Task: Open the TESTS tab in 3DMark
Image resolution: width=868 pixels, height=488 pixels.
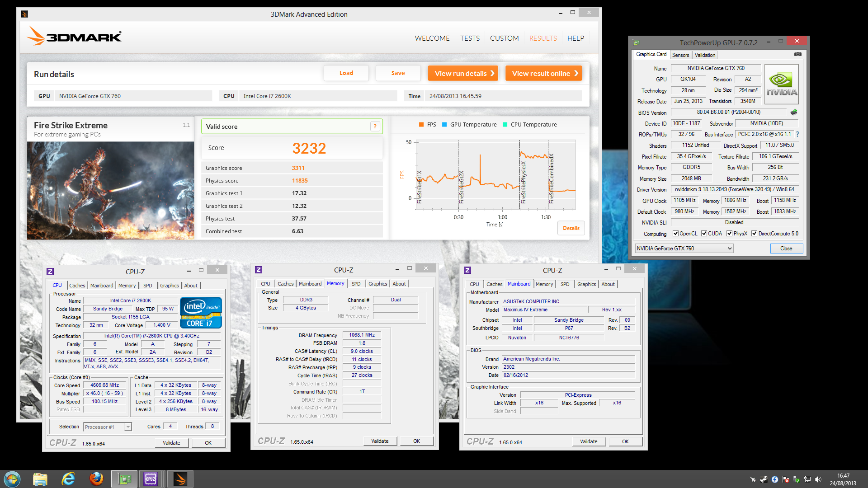Action: pyautogui.click(x=470, y=38)
